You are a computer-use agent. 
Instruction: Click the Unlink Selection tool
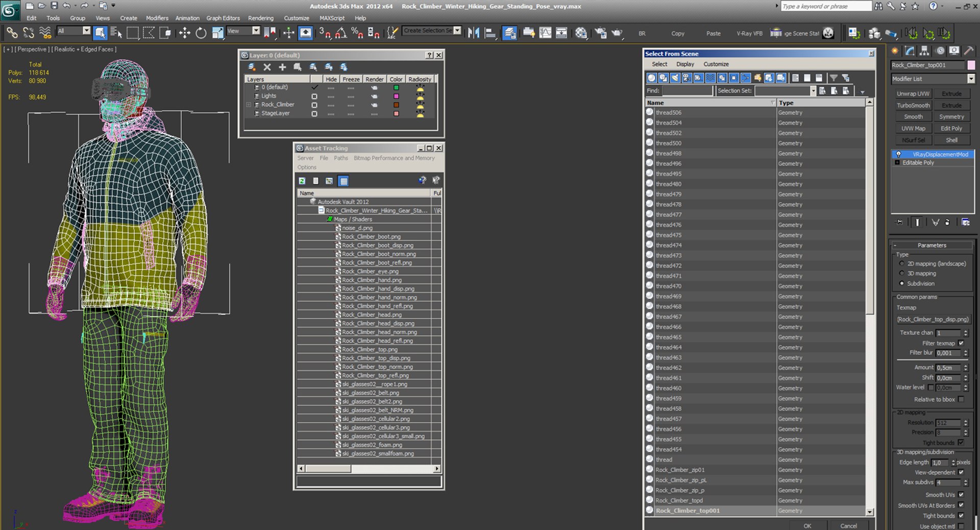[29, 33]
